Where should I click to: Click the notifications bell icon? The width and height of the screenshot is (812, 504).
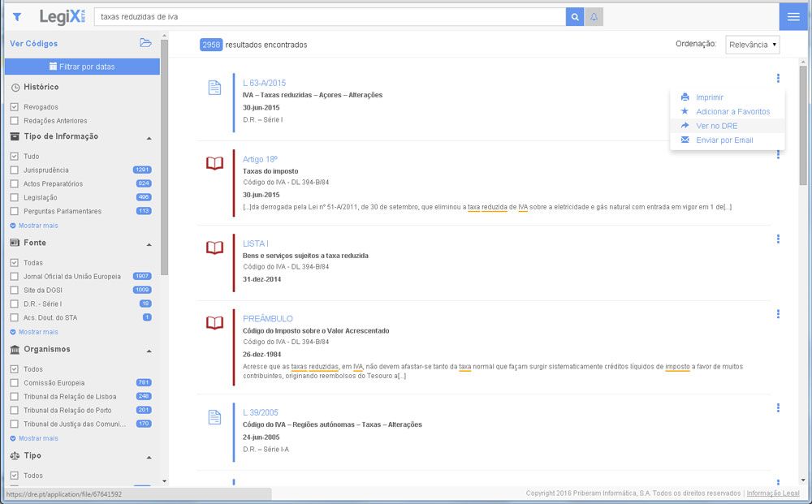(594, 16)
